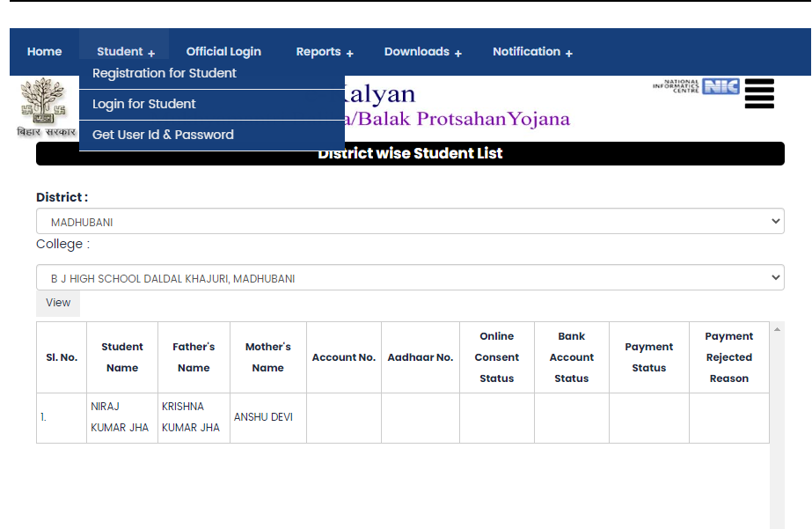Image resolution: width=812 pixels, height=529 pixels.
Task: Select Get User Id & Password
Action: click(163, 136)
